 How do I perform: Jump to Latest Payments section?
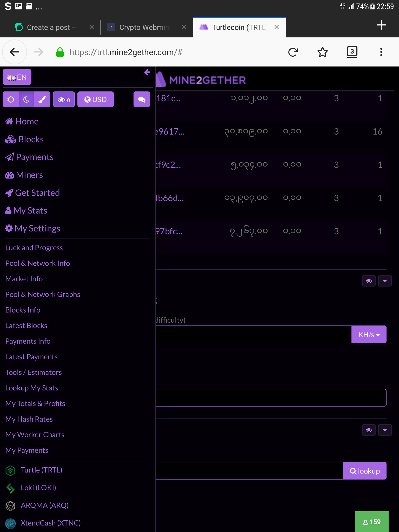pos(31,357)
